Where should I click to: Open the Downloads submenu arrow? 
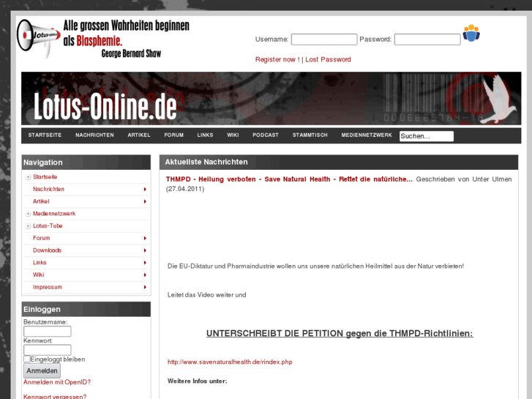click(x=145, y=250)
